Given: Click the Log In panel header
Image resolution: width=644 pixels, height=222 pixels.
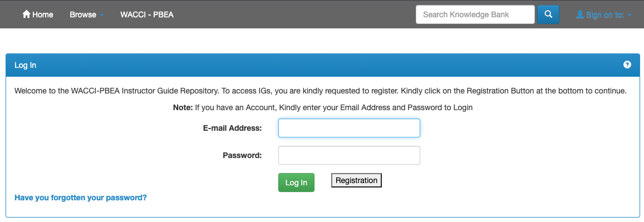Looking at the screenshot, I should [322, 65].
